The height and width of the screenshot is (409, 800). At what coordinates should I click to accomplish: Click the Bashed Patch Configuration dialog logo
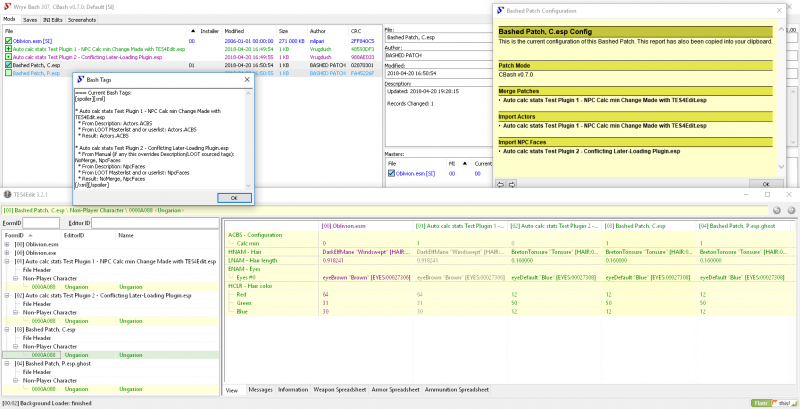[x=501, y=10]
